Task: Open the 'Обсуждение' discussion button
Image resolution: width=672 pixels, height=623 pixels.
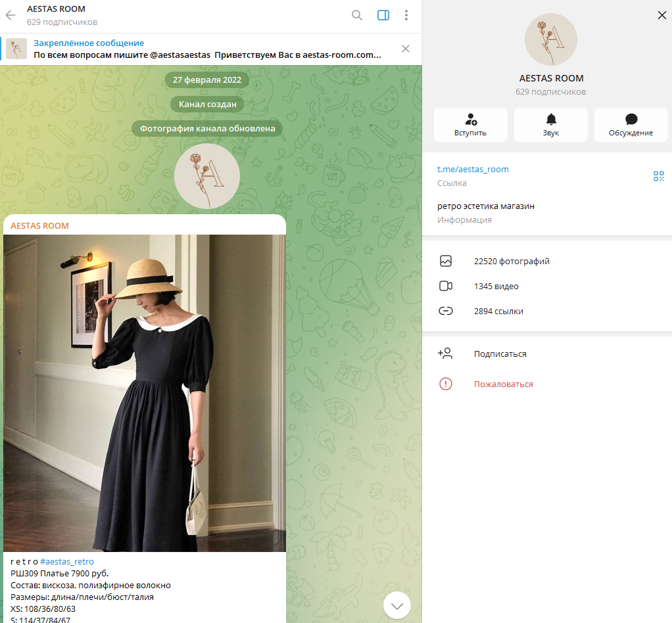Action: (x=631, y=125)
